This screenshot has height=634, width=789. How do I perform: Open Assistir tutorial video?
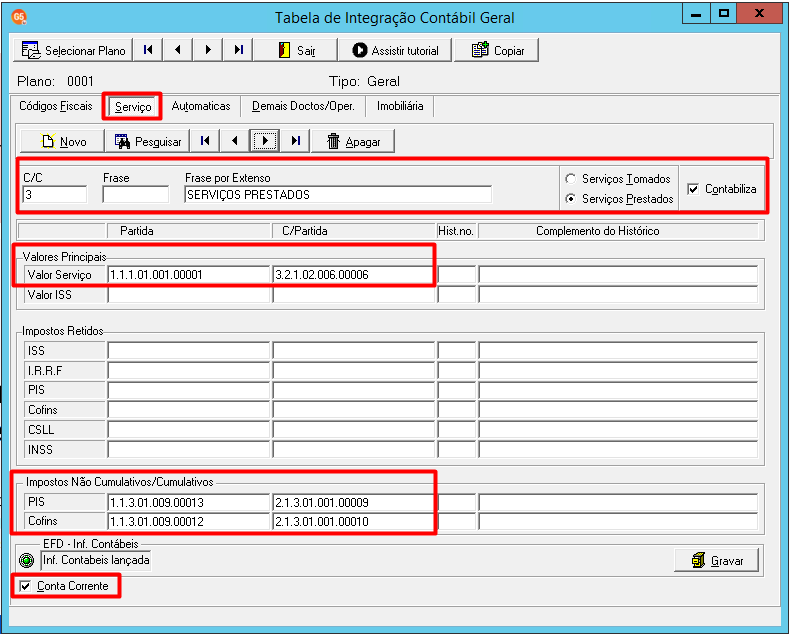[x=395, y=50]
